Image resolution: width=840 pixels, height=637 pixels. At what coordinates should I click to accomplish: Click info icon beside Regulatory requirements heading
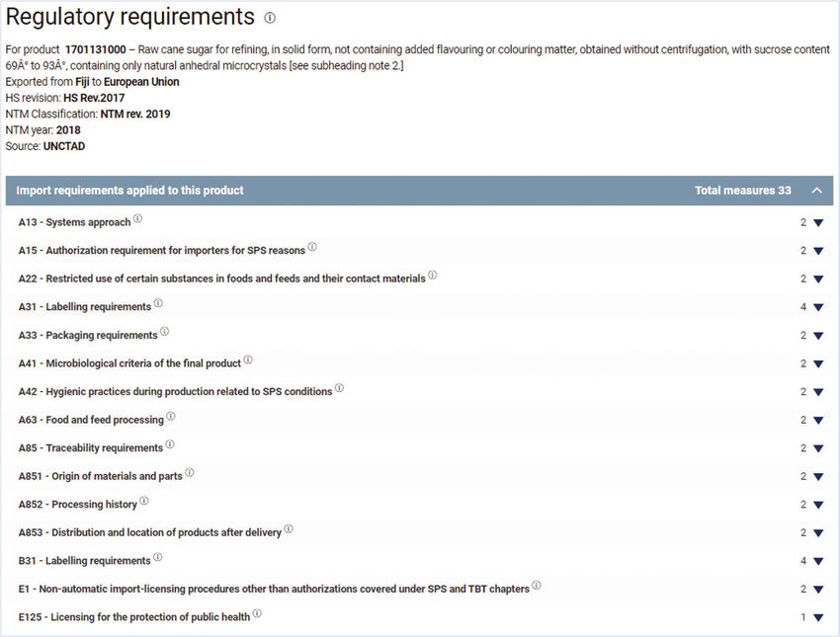click(270, 18)
